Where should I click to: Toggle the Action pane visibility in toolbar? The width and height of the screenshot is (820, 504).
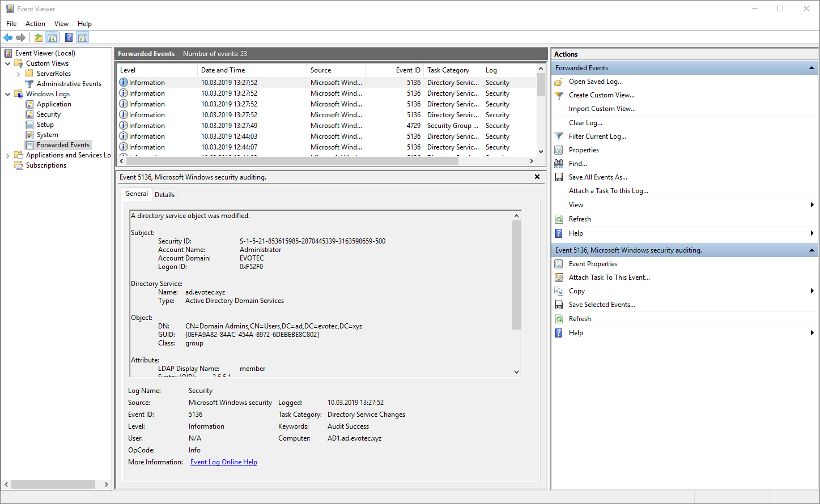click(x=83, y=37)
